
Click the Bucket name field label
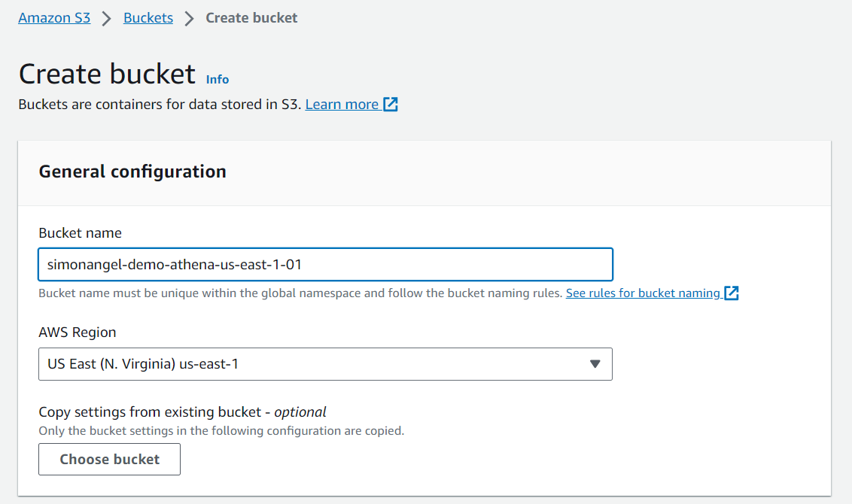80,233
